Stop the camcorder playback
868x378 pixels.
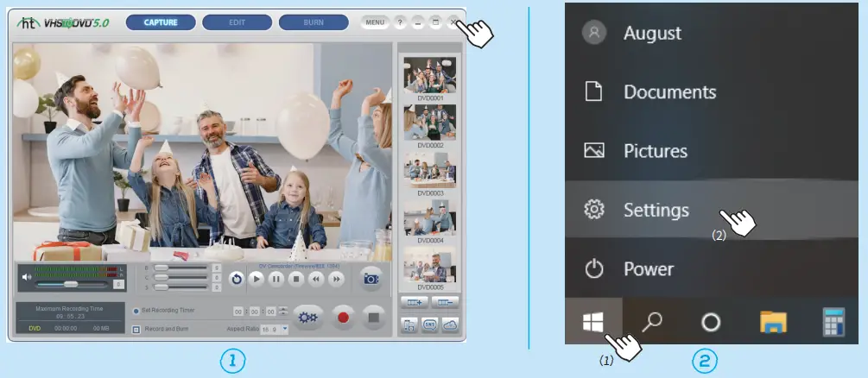tap(296, 279)
